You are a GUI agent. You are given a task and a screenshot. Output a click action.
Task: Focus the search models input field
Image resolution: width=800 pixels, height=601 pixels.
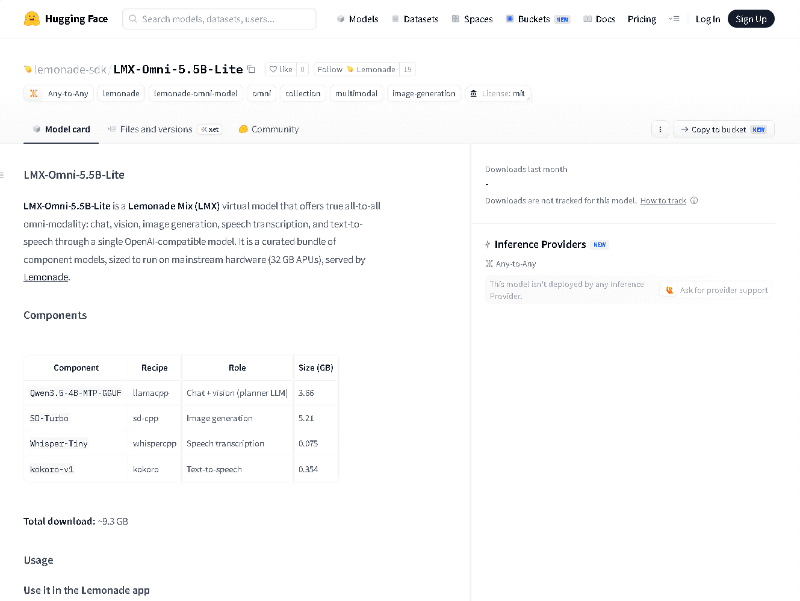(219, 19)
